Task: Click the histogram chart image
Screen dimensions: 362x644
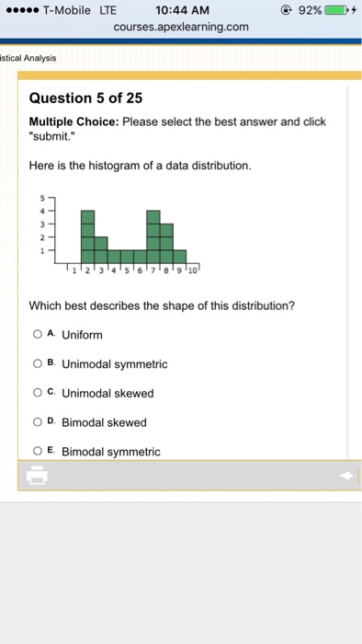Action: point(119,235)
